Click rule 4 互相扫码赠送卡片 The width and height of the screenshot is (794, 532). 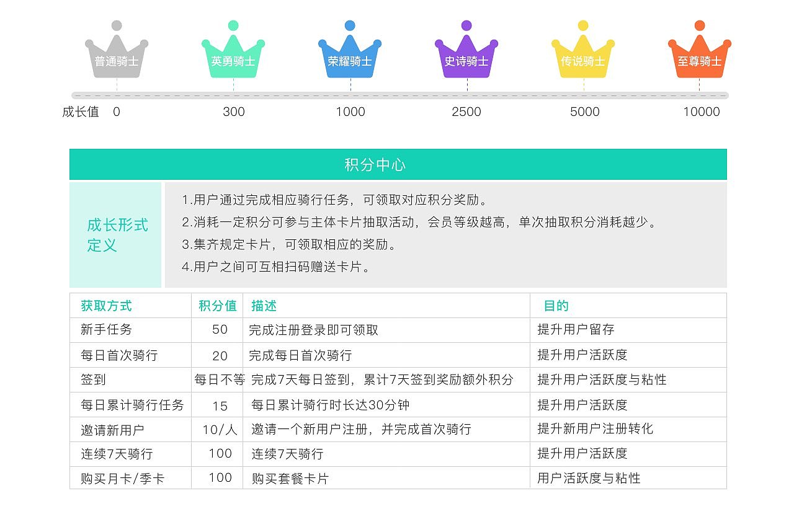click(x=276, y=267)
